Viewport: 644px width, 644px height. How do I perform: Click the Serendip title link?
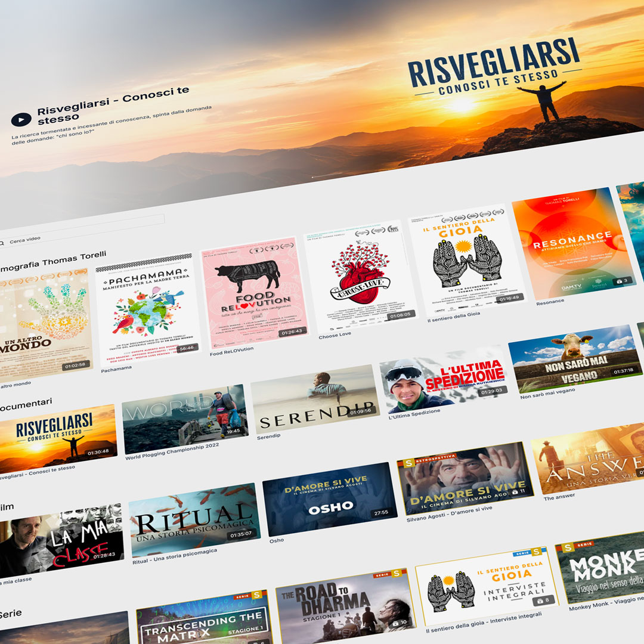point(268,436)
